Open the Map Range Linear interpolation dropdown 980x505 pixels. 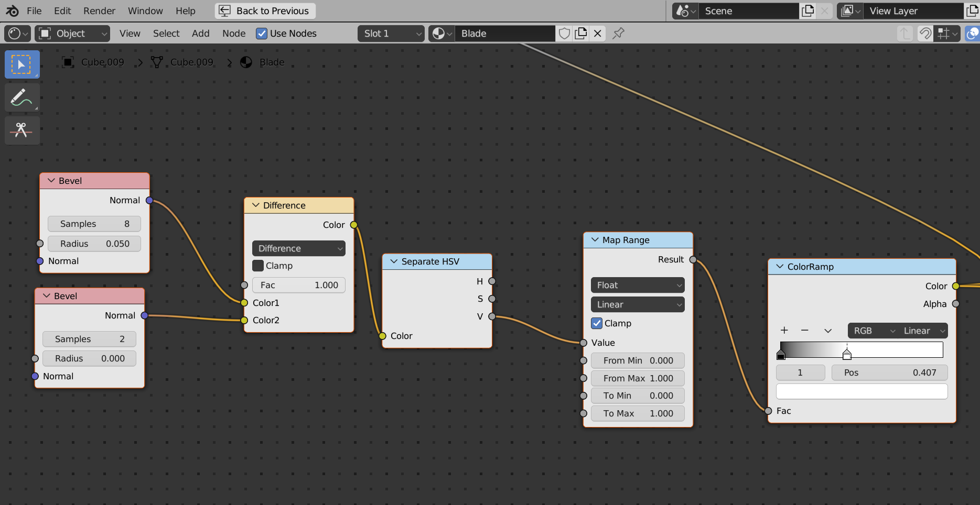[638, 304]
